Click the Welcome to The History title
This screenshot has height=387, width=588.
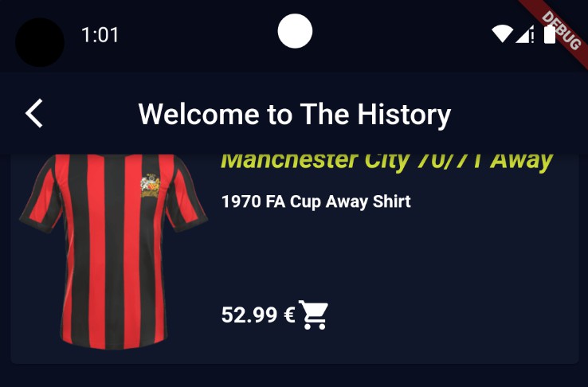point(295,114)
